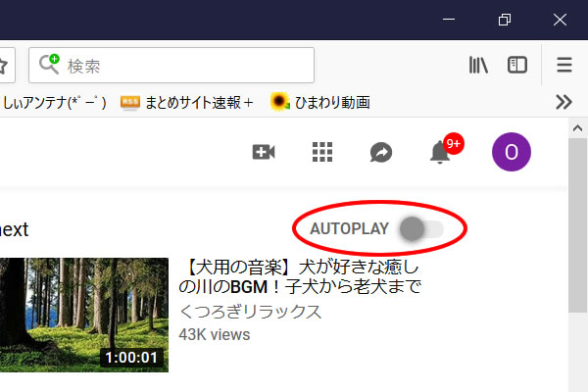Click the create video camera icon
This screenshot has height=392, width=588.
tap(263, 152)
